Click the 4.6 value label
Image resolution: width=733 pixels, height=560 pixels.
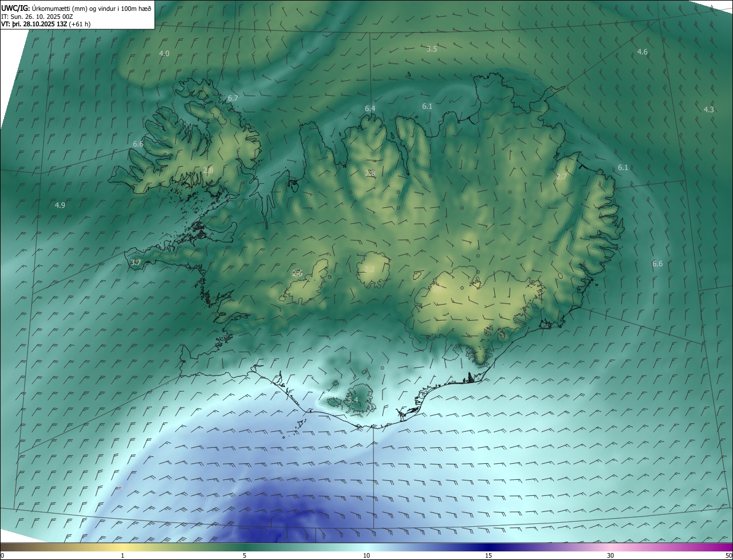coord(643,52)
